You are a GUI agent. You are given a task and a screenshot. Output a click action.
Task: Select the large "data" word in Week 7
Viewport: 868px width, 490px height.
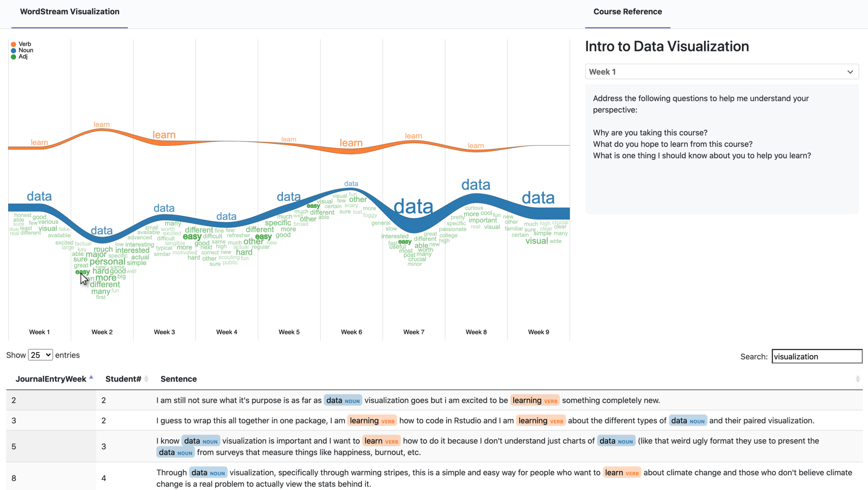(x=413, y=207)
